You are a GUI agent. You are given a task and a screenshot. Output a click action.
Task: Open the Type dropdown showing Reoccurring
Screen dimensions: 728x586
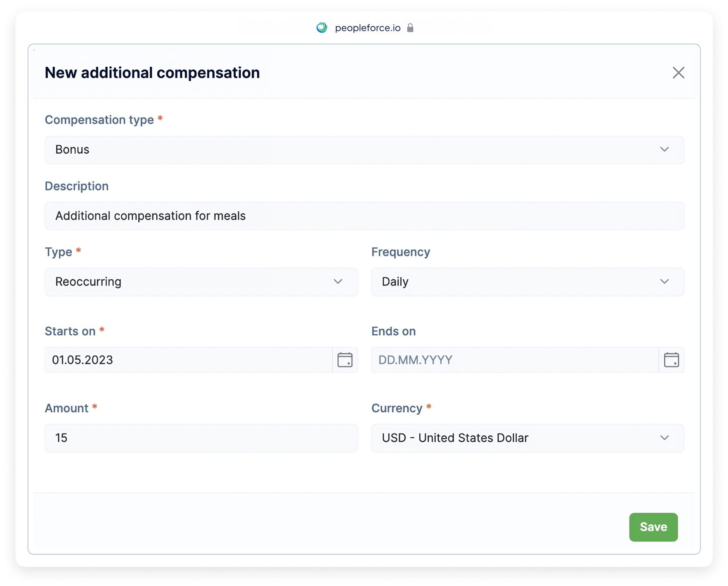201,282
